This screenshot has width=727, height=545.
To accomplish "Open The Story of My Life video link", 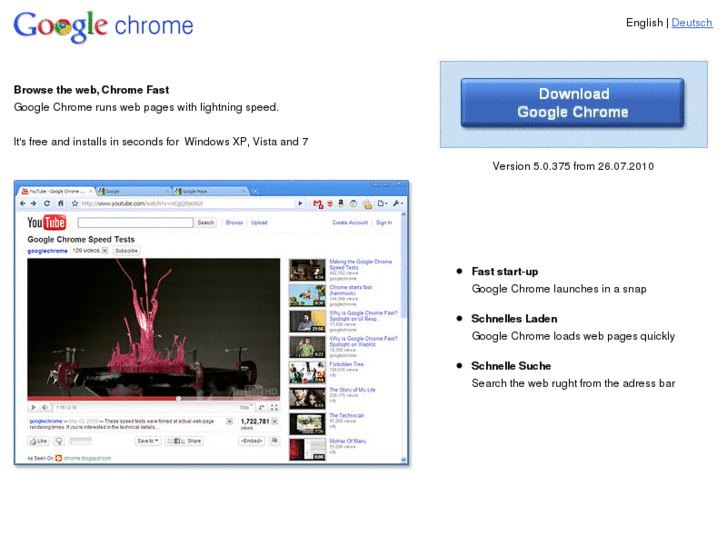I will (352, 390).
